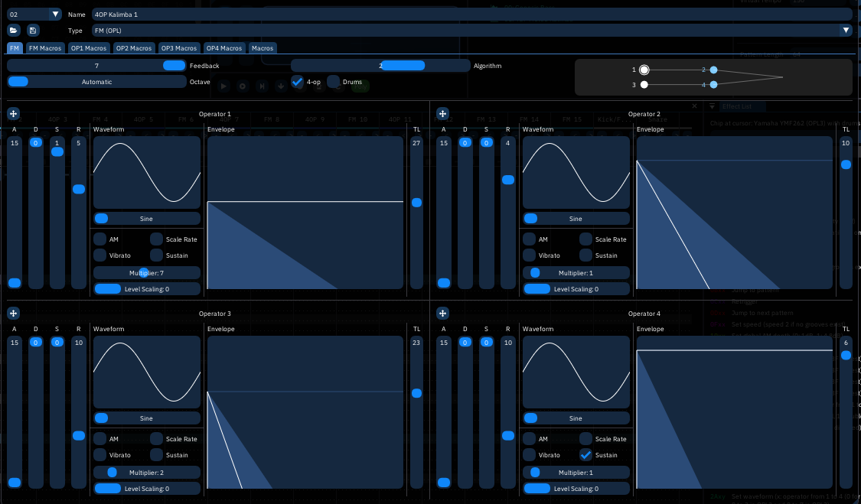This screenshot has height=504, width=861.
Task: Click Operator 2 Sine waveform selector
Action: (576, 219)
